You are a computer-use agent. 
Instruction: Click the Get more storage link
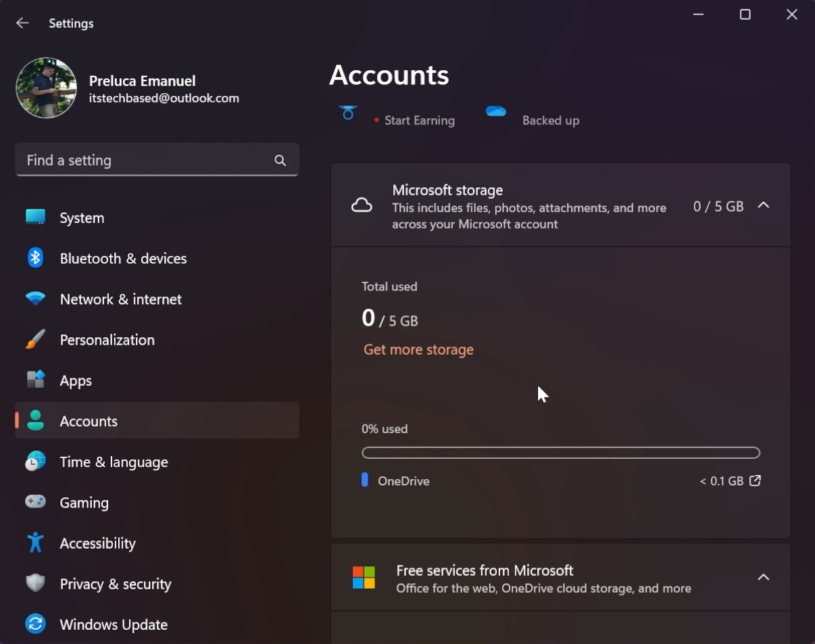[x=418, y=349]
